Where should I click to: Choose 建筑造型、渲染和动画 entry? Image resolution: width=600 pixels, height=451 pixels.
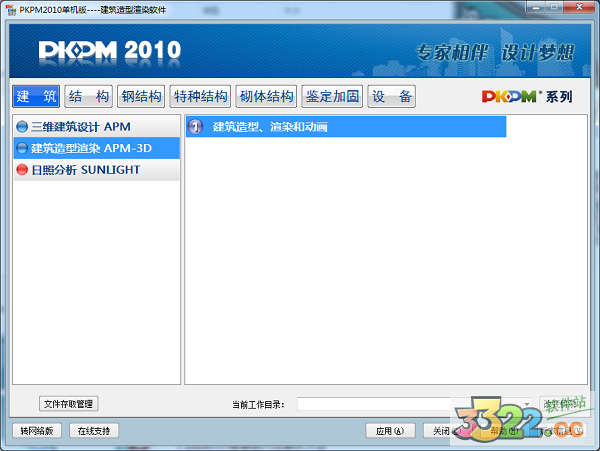point(346,127)
